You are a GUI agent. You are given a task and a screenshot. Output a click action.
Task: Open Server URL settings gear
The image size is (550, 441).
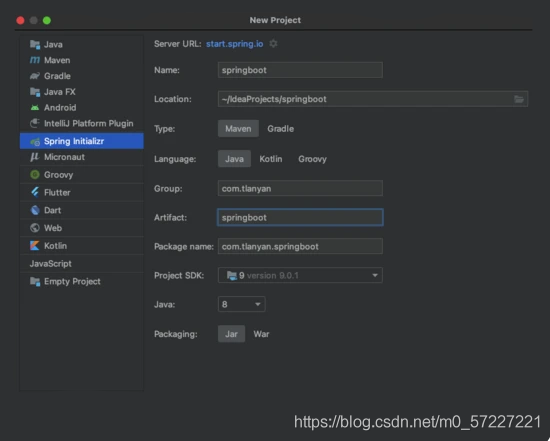273,44
